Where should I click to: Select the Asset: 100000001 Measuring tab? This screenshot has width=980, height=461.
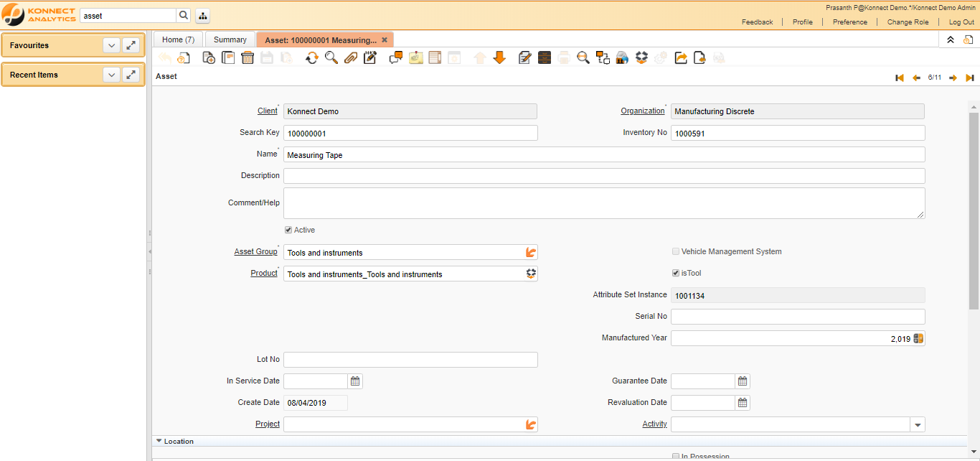[321, 40]
